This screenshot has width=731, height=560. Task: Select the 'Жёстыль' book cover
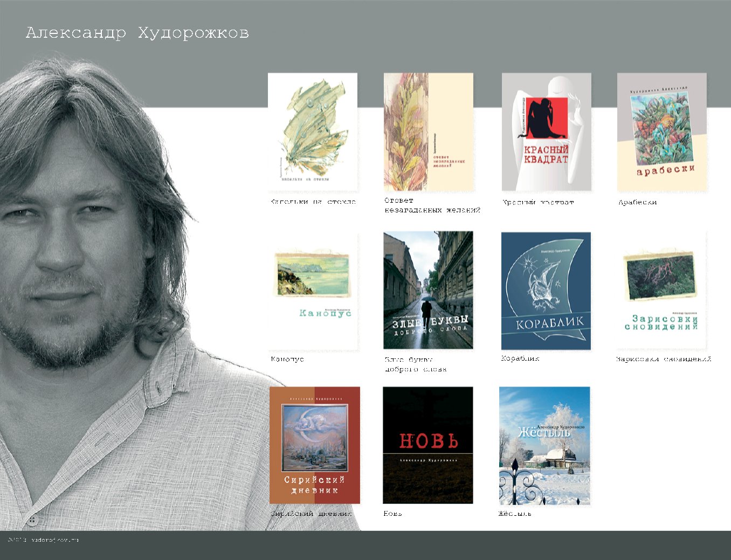point(545,446)
